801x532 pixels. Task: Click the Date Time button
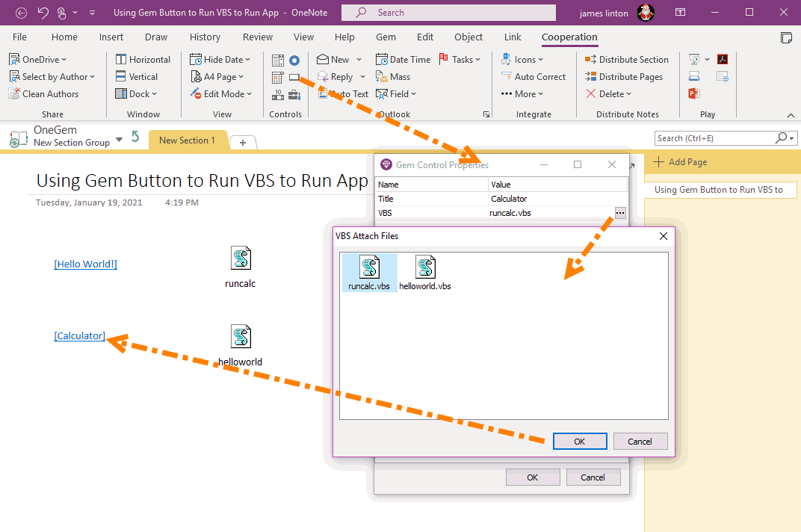click(403, 59)
